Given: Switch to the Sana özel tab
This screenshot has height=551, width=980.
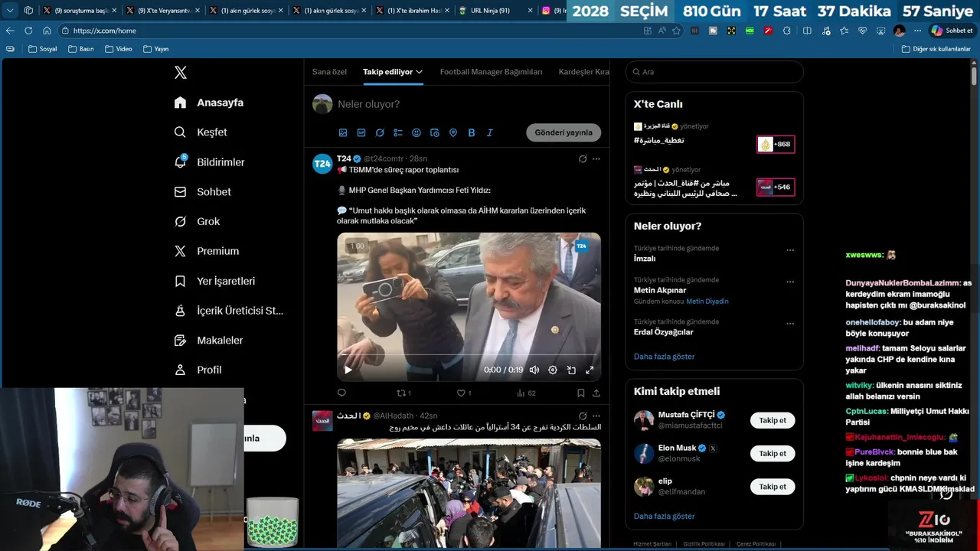Looking at the screenshot, I should pos(329,72).
